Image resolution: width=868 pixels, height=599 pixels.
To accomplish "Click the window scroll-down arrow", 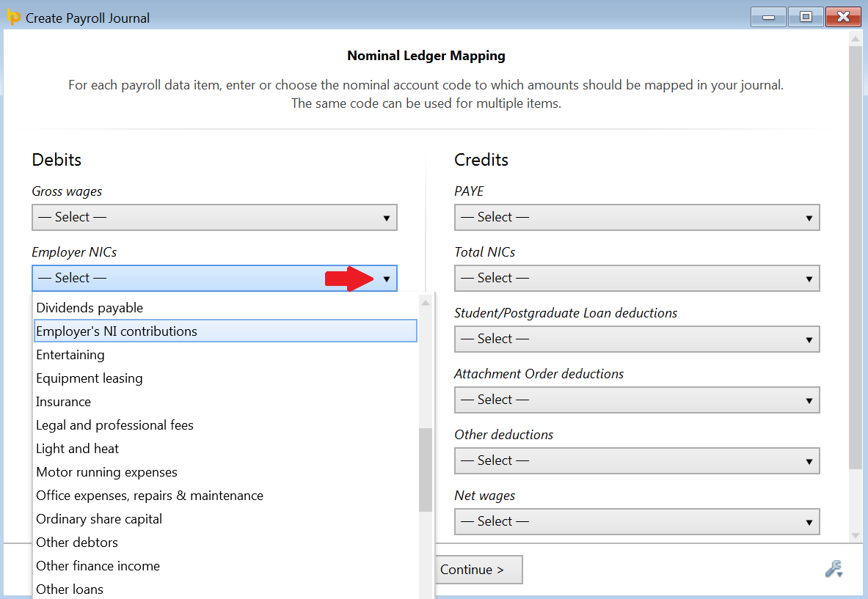I will tap(856, 535).
